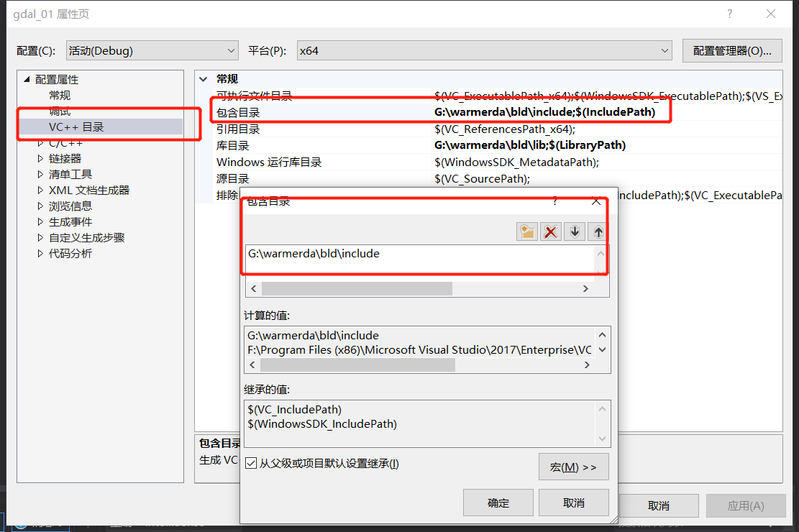This screenshot has height=532, width=799.
Task: Delete selected path with red X icon
Action: 550,232
